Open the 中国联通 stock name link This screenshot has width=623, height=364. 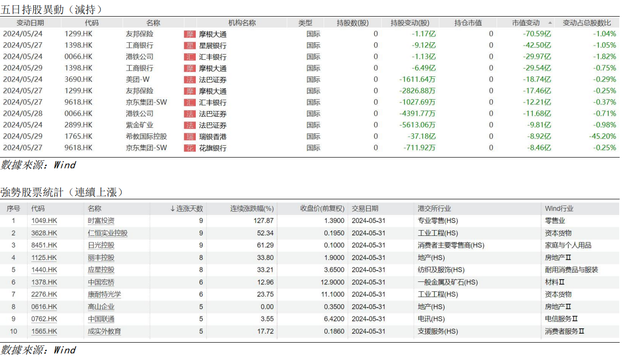101,319
